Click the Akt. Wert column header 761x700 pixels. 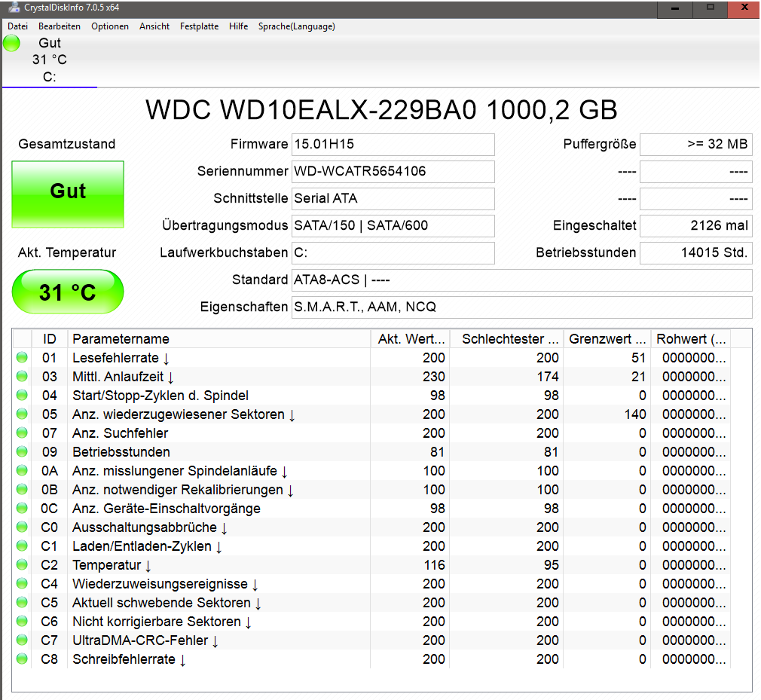click(410, 339)
